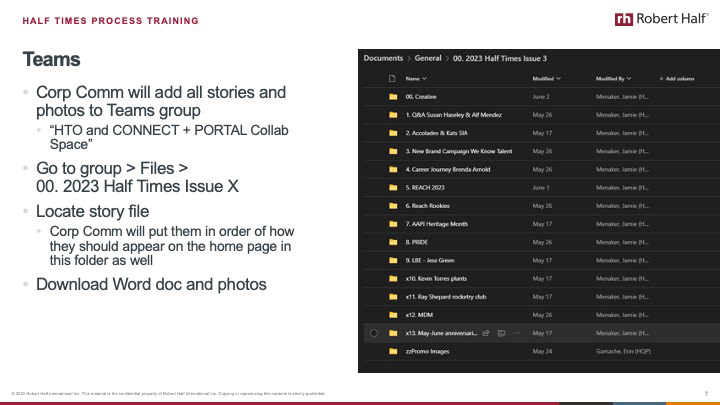Click the folder icon for x13. May-June anniversaries
Viewport: 720px width, 405px height.
[393, 333]
